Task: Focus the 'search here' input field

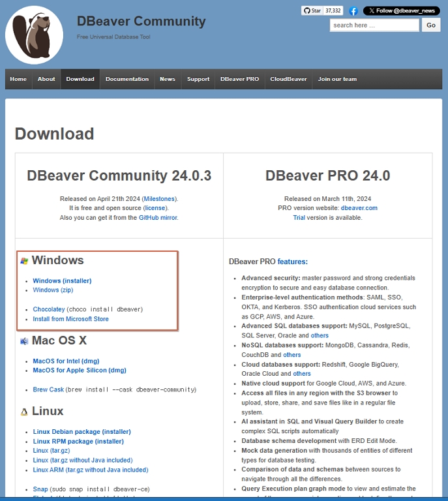Action: point(374,25)
